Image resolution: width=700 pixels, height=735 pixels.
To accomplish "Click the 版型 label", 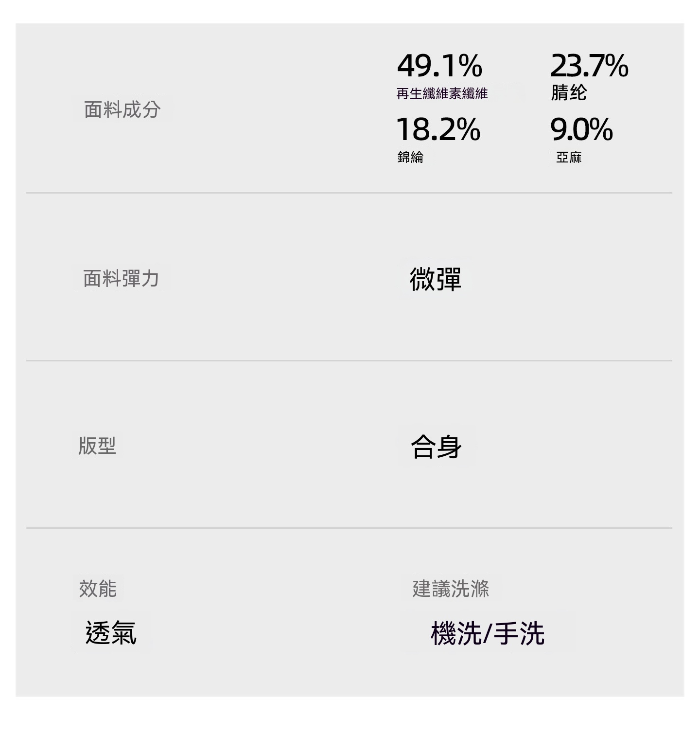I will point(97,446).
